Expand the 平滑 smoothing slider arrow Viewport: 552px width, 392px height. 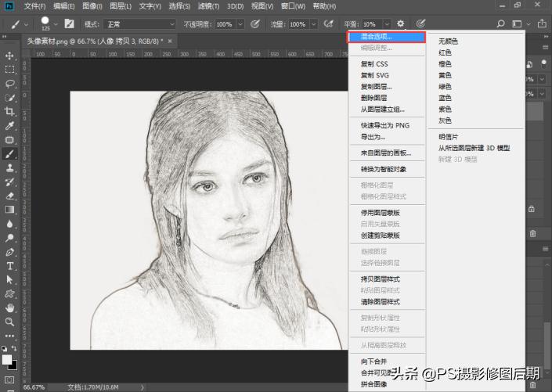click(387, 24)
